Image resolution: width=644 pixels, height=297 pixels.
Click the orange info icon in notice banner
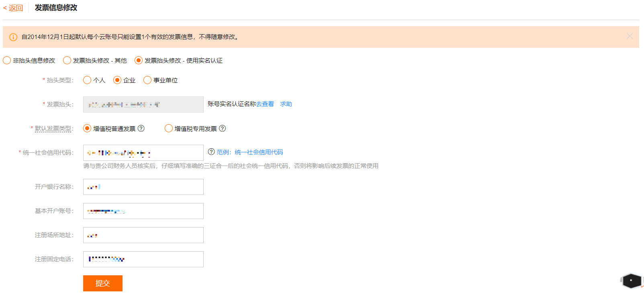(13, 37)
